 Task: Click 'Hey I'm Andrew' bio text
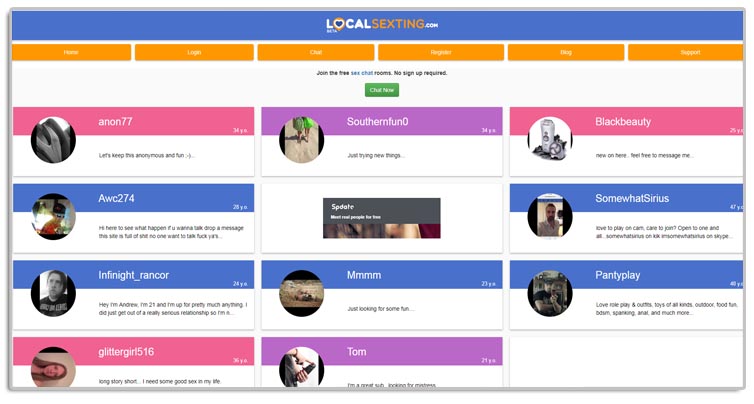point(173,309)
